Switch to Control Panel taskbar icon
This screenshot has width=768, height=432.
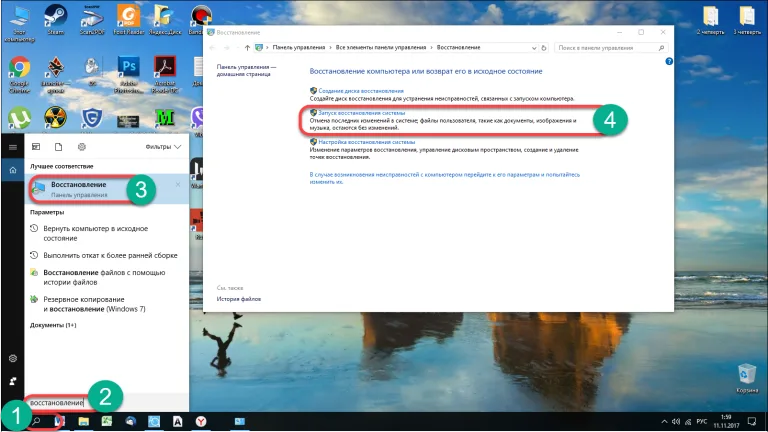(240, 421)
